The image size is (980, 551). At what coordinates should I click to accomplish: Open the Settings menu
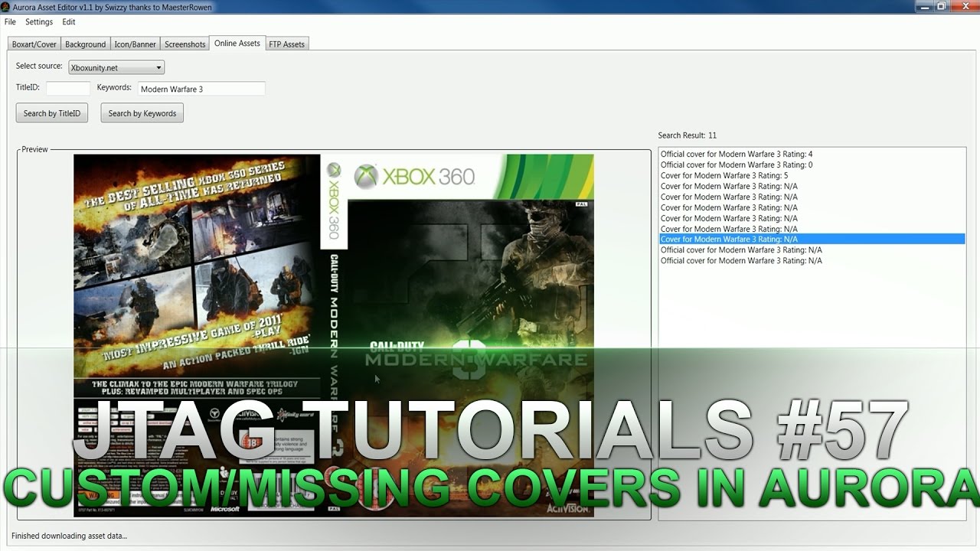coord(39,22)
